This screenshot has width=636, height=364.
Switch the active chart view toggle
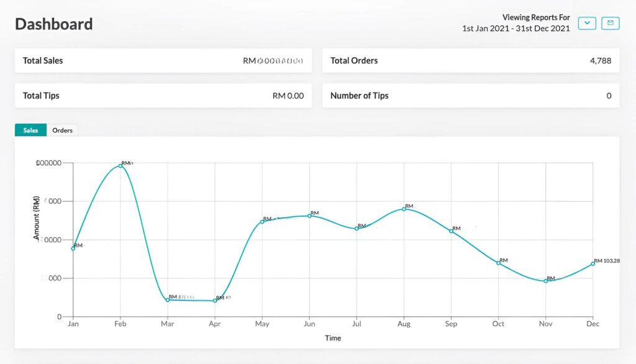coord(62,130)
